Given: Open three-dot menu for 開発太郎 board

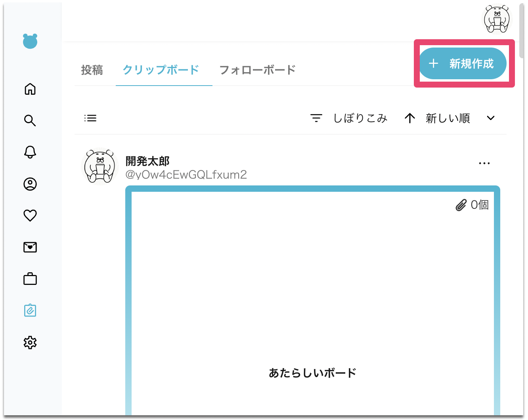Looking at the screenshot, I should point(484,163).
